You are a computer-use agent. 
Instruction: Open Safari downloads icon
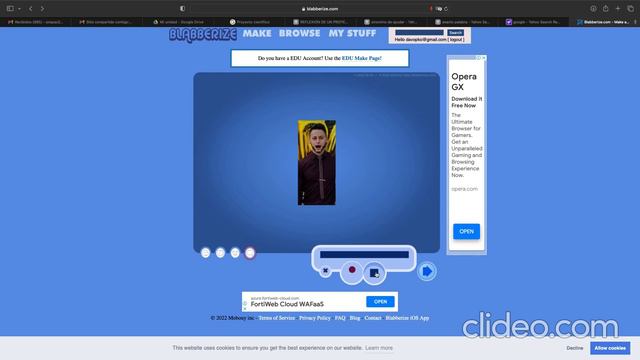593,9
